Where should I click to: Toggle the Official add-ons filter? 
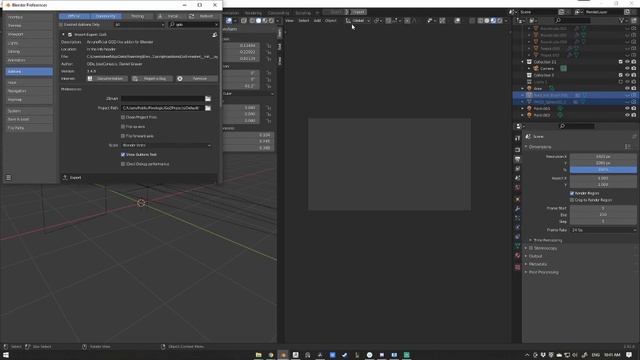point(74,16)
